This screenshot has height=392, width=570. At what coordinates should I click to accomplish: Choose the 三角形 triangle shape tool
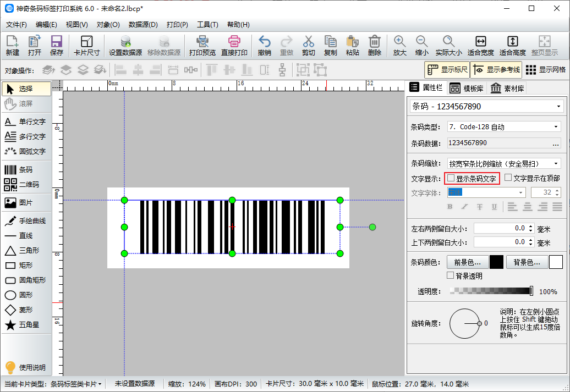[26, 250]
